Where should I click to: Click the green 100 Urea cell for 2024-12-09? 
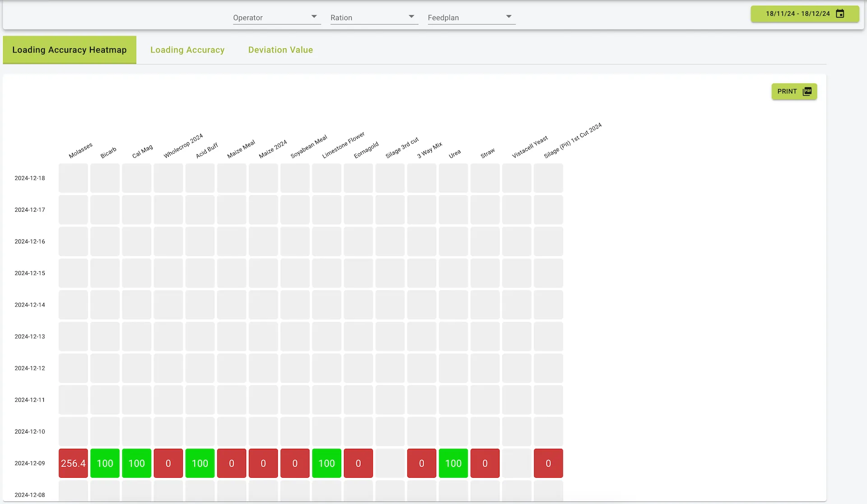click(x=453, y=463)
